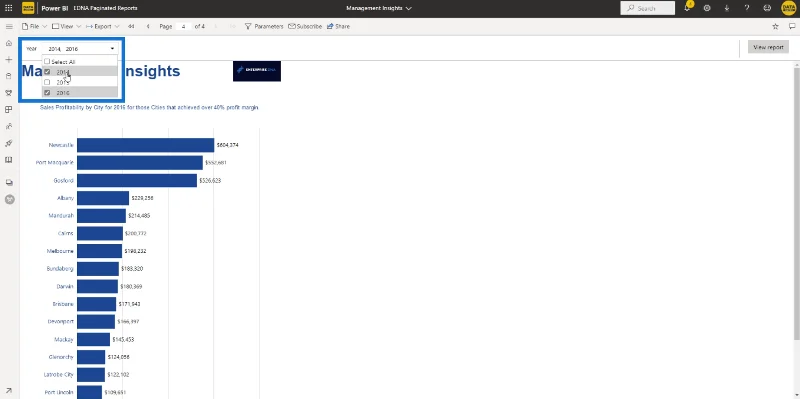Click the Devonport city label
Image resolution: width=800 pixels, height=399 pixels.
tap(60, 321)
